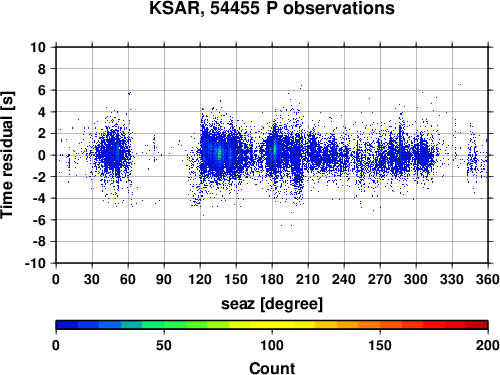Screen dimensions: 500x375
Task: Click the x-axis tick label 180
Action: click(272, 279)
